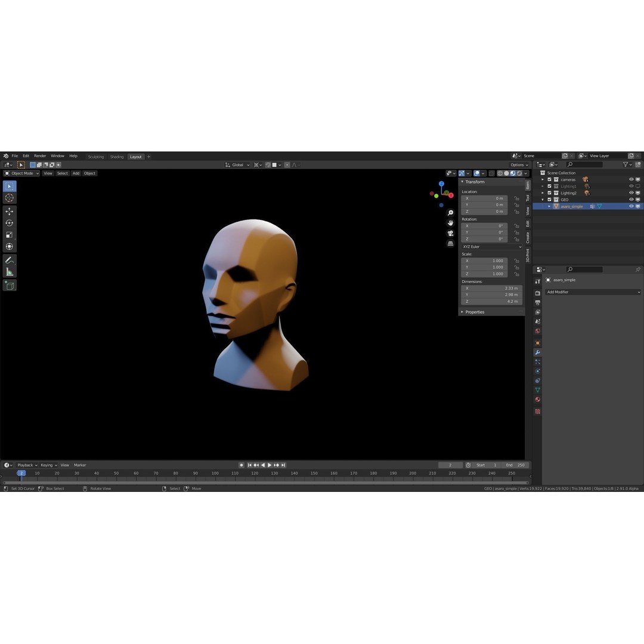Toggle Lighting2 render visibility icon
The image size is (644, 644).
click(638, 193)
